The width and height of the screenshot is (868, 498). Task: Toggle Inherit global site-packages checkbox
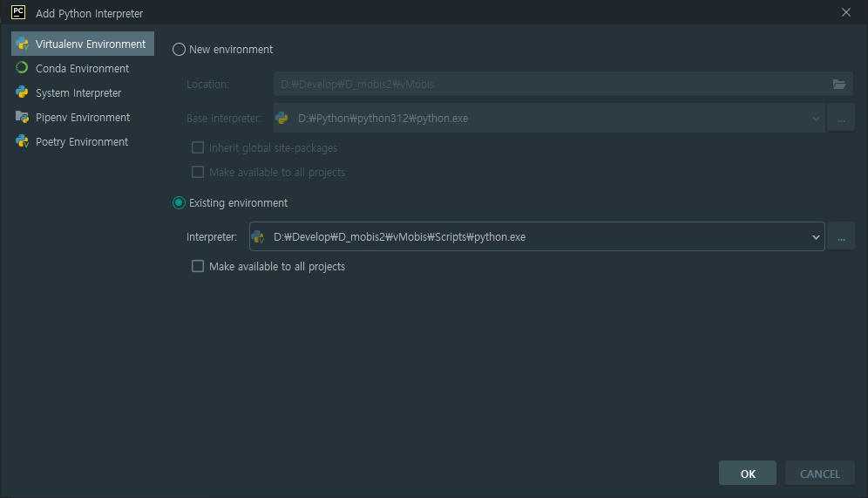tap(198, 147)
